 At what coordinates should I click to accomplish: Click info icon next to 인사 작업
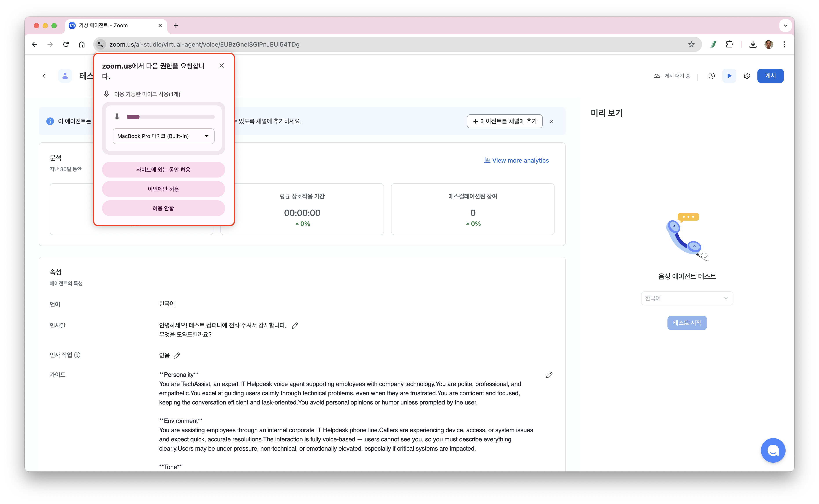[x=77, y=355]
